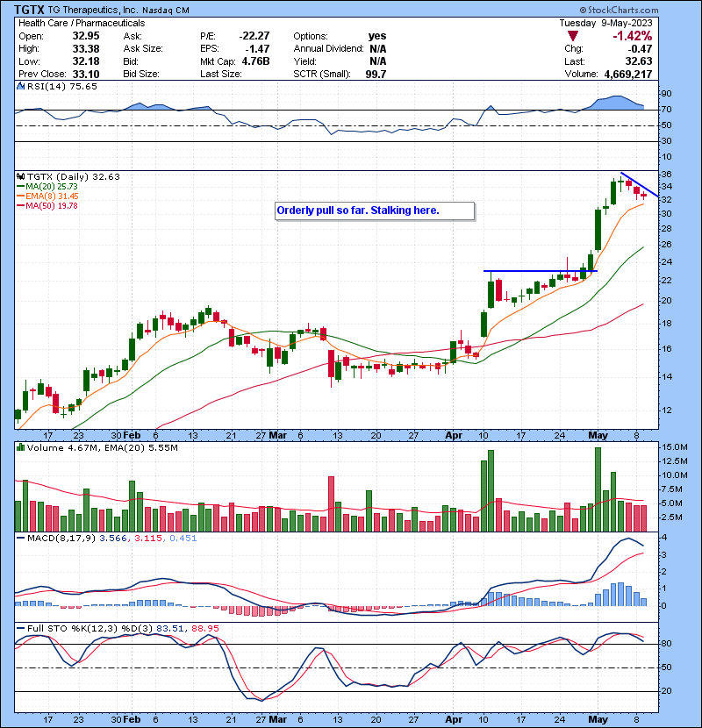Viewport: 702px width, 728px height.
Task: Click the StockCharts.com watermark link
Action: point(619,10)
